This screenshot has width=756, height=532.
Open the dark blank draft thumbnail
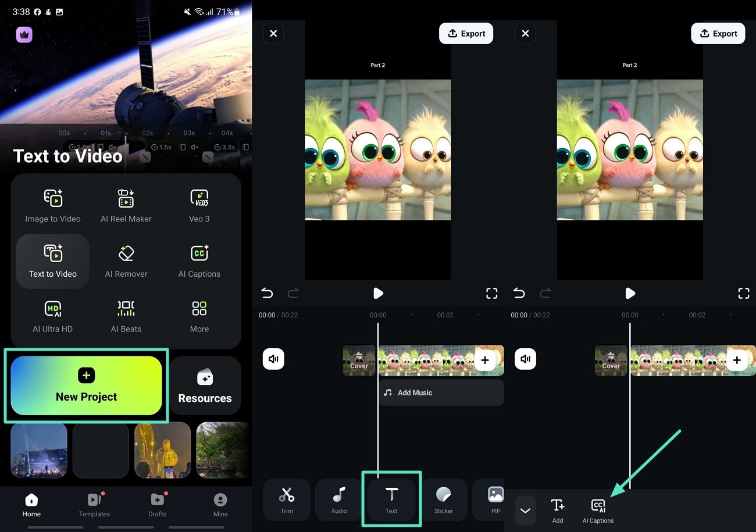(101, 451)
